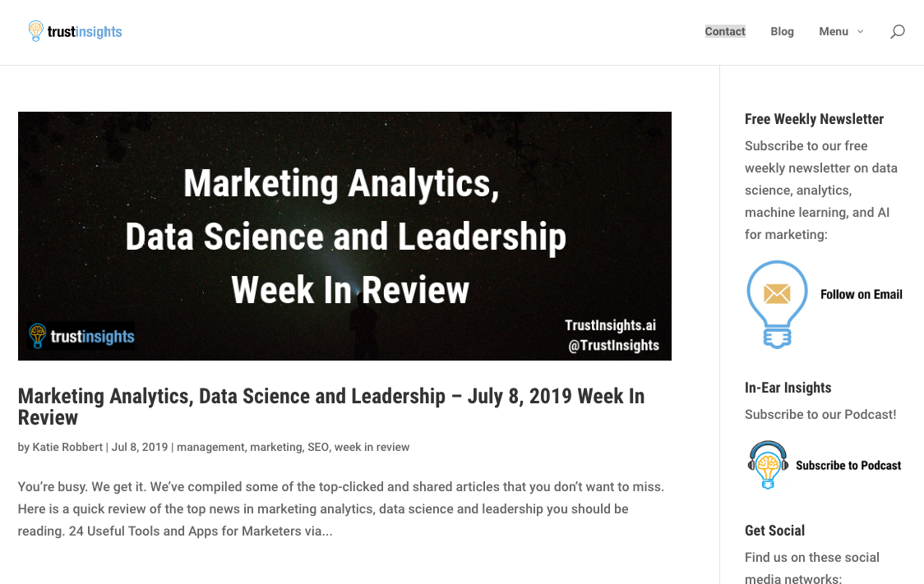Open the Contact page
Image resolution: width=924 pixels, height=584 pixels.
pos(725,31)
